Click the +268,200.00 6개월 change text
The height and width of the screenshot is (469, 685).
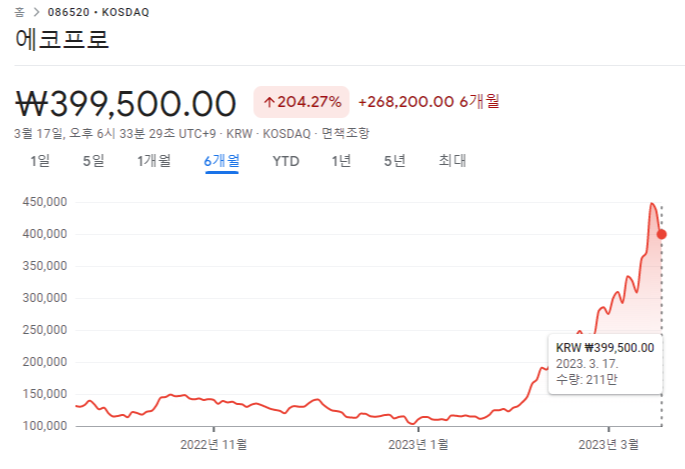pos(429,102)
